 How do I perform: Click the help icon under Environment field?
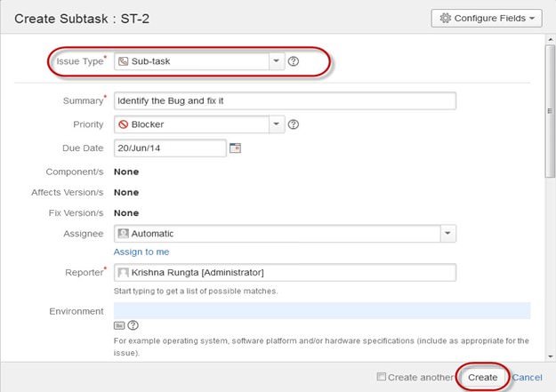tap(133, 325)
